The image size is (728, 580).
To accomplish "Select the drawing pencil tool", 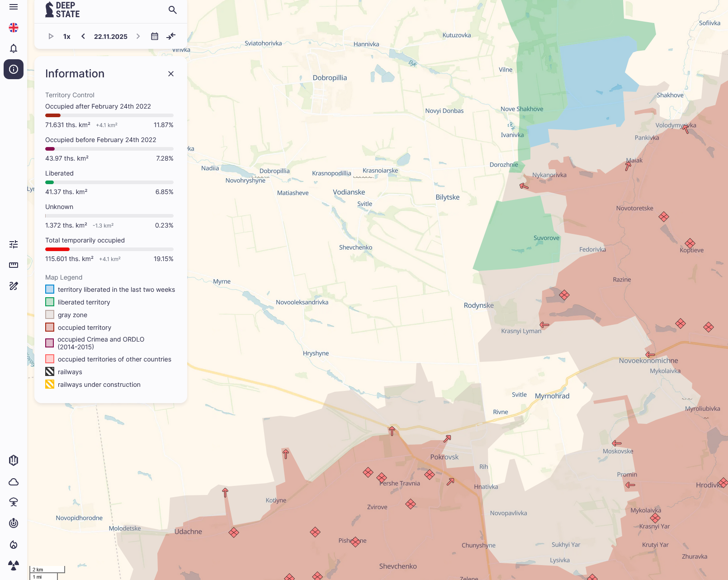I will click(14, 286).
